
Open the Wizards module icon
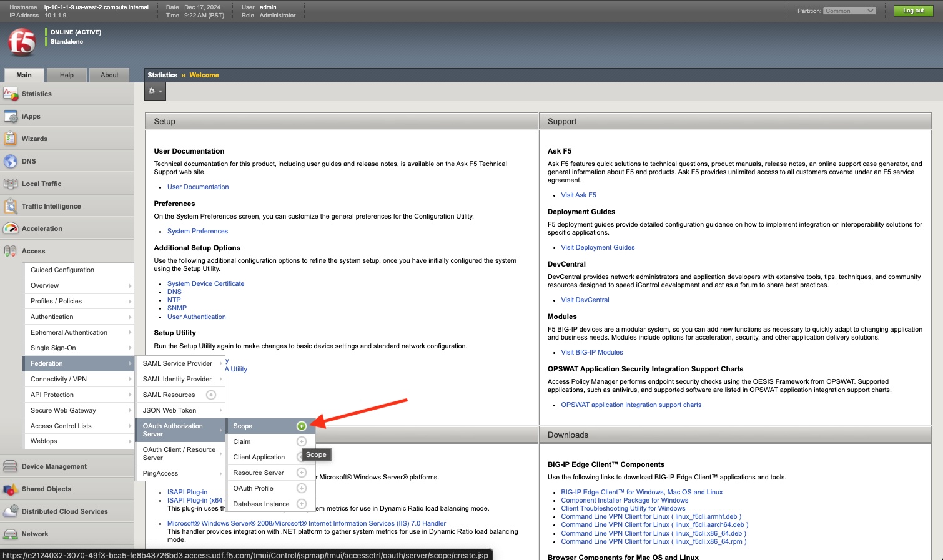11,139
